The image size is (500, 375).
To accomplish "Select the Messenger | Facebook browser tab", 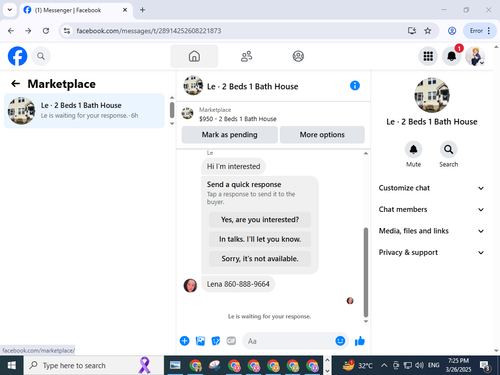I will (x=76, y=10).
